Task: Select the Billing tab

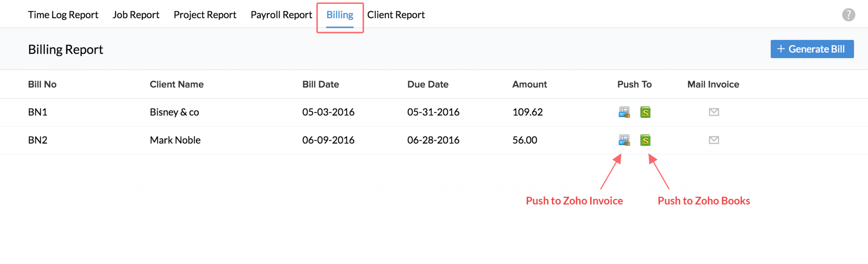Action: pos(340,15)
